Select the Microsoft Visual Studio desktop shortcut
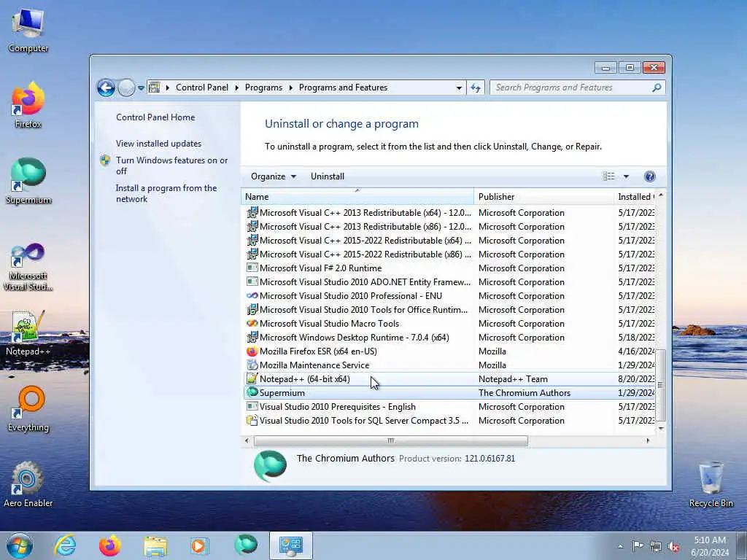747x560 pixels. coord(28,267)
